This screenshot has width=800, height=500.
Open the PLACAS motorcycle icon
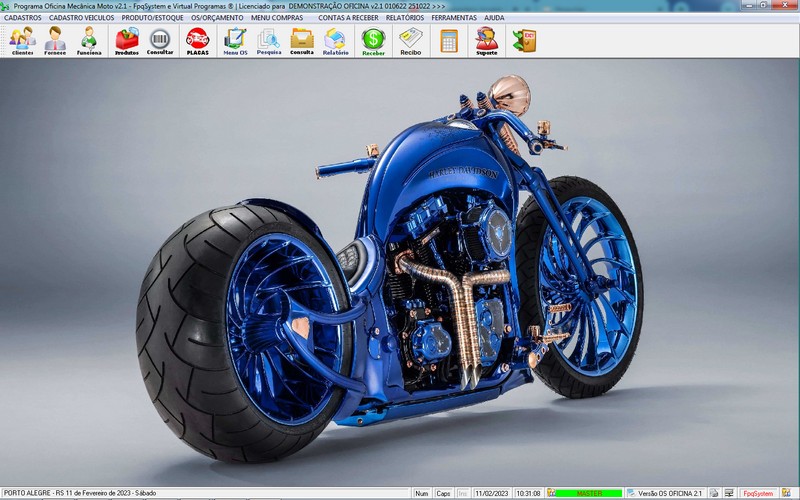coord(197,41)
